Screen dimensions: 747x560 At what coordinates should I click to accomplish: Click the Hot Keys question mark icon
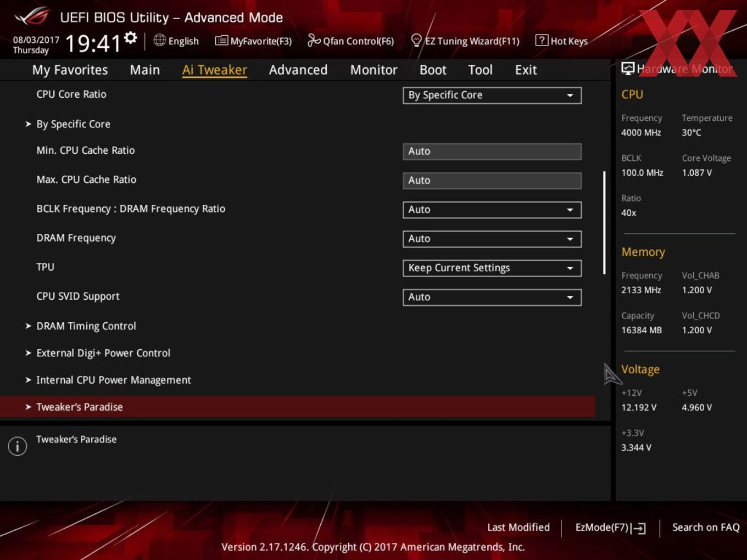[542, 40]
